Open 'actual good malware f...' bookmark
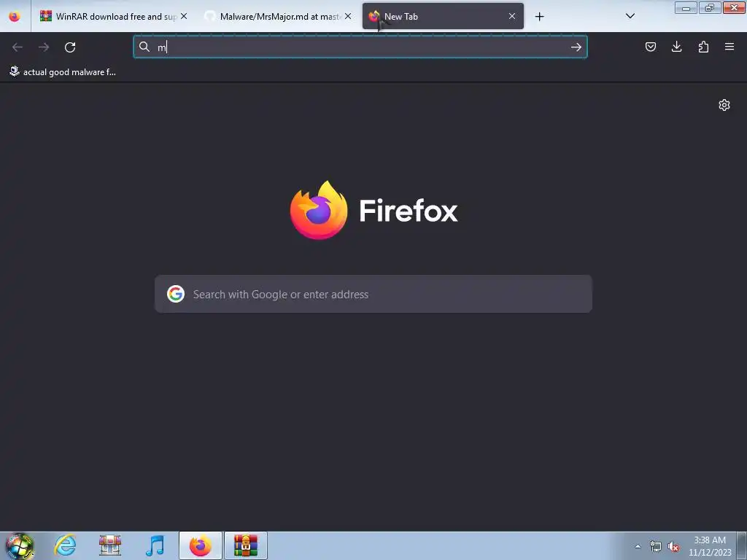Viewport: 747px width, 560px height. [x=63, y=72]
